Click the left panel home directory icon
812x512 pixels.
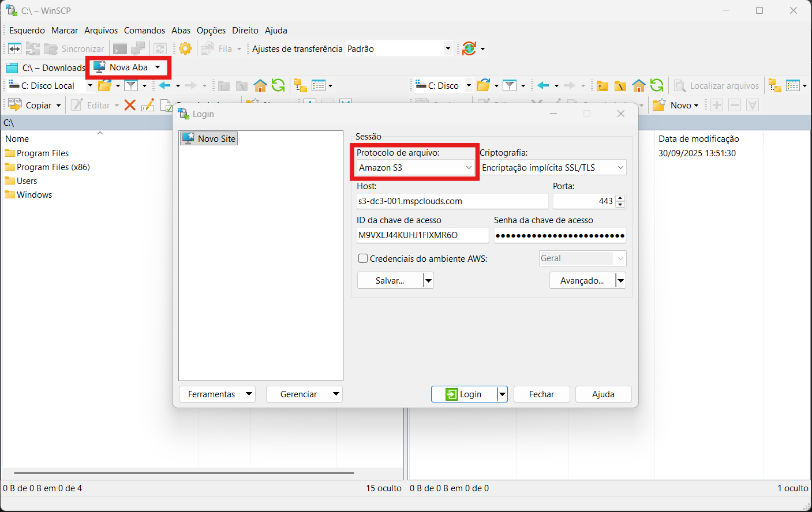click(260, 86)
